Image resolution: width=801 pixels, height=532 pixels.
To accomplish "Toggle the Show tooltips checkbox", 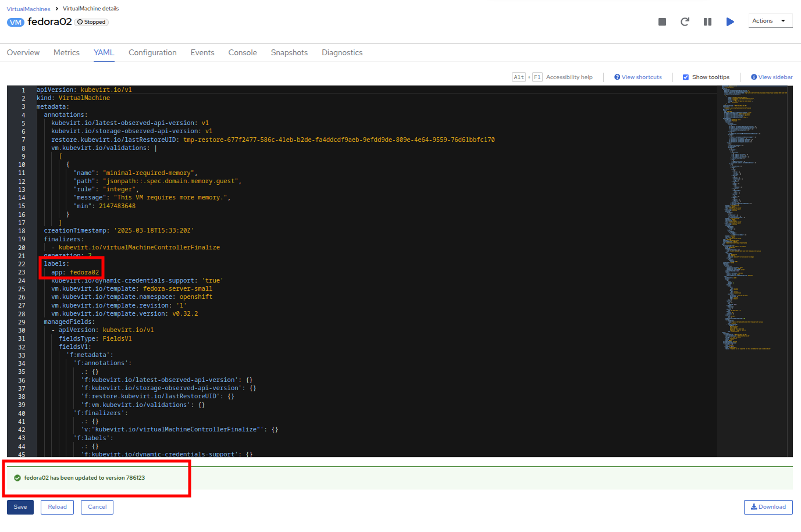I will [686, 77].
